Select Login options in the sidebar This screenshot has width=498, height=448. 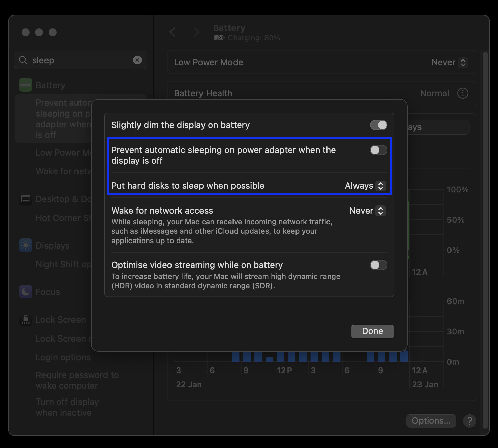coord(63,357)
